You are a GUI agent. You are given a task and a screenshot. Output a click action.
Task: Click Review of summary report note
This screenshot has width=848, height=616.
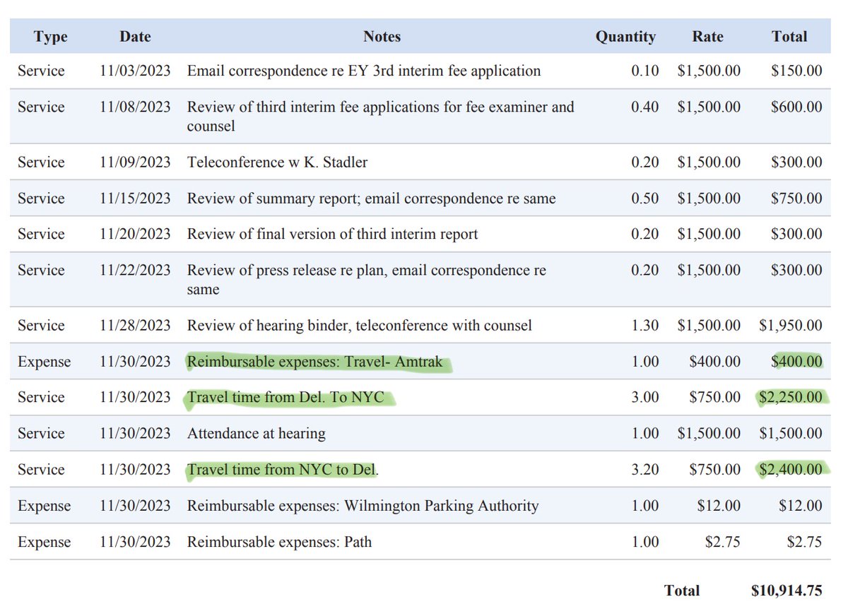click(x=371, y=198)
